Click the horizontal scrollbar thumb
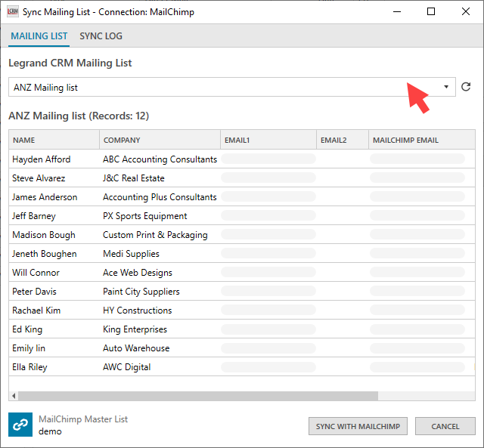The width and height of the screenshot is (484, 448). click(197, 395)
